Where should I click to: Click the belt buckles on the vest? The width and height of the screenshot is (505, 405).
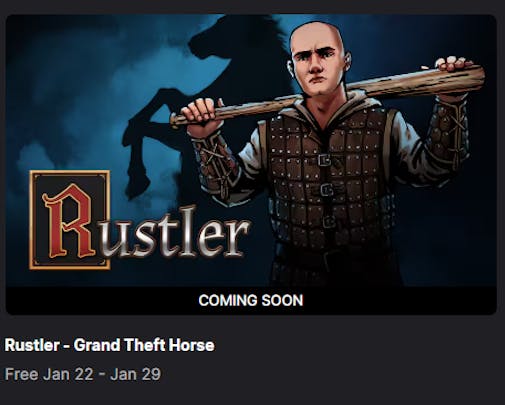[326, 190]
